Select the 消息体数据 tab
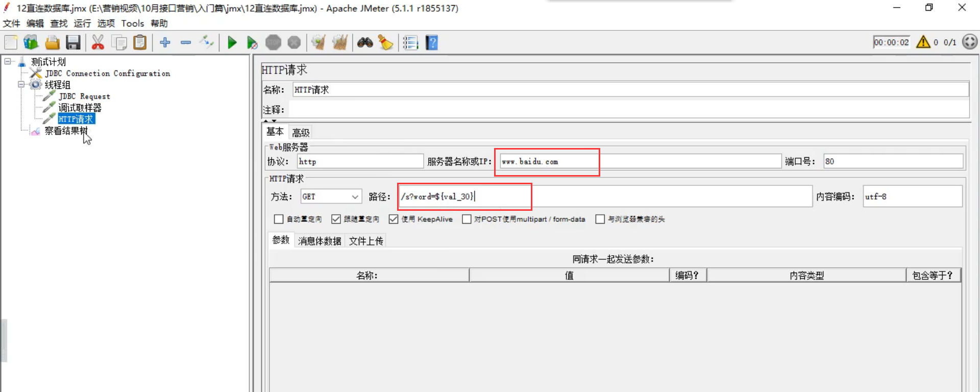Image resolution: width=980 pixels, height=392 pixels. [x=320, y=241]
